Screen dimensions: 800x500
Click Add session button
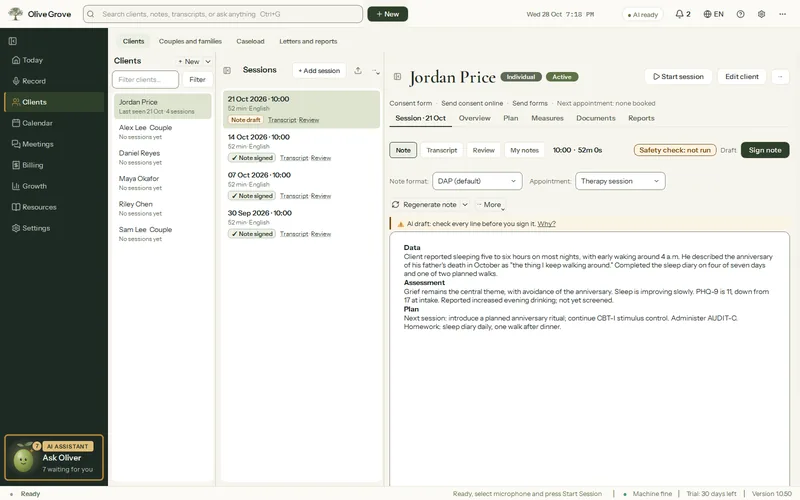(319, 70)
